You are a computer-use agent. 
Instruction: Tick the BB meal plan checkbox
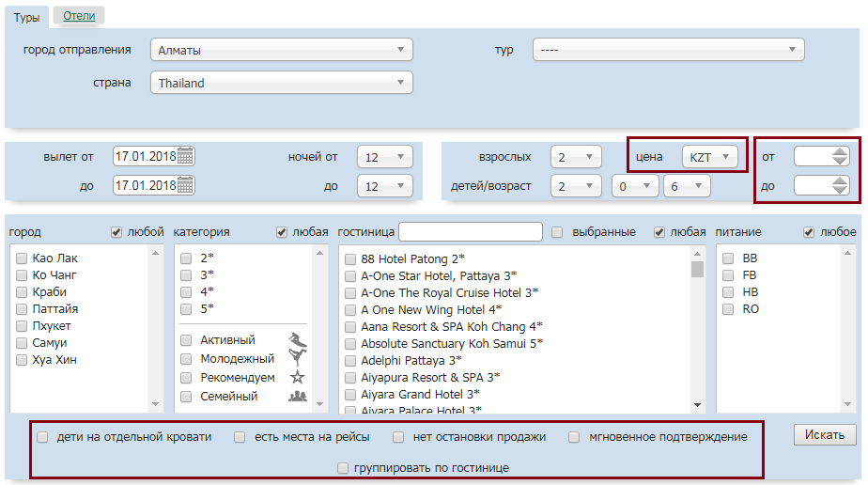click(x=728, y=258)
